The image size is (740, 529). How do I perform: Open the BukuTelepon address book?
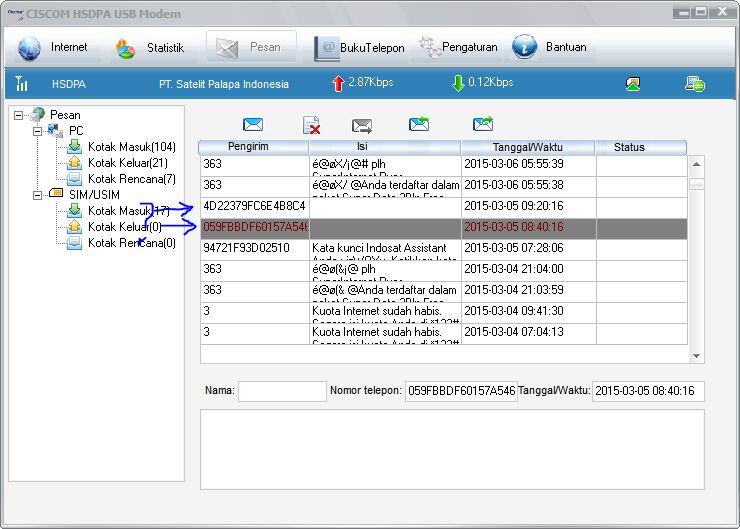(327, 48)
